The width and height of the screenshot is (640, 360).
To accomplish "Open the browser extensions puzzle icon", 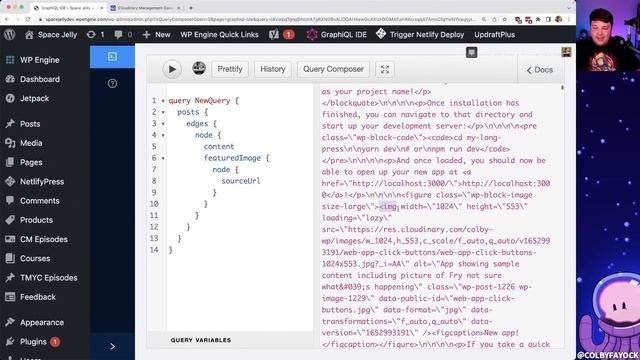I will coord(538,19).
